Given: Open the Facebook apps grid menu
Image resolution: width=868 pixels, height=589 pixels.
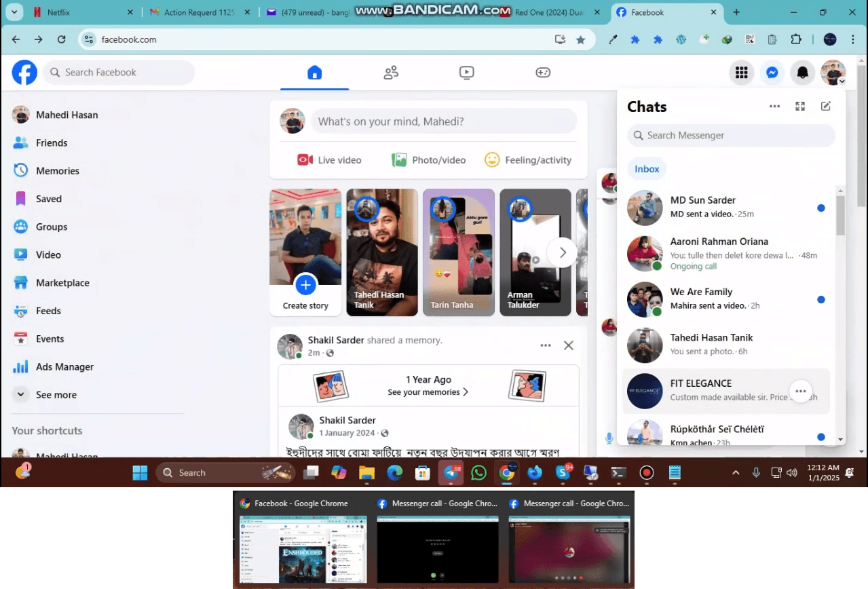Looking at the screenshot, I should [742, 73].
